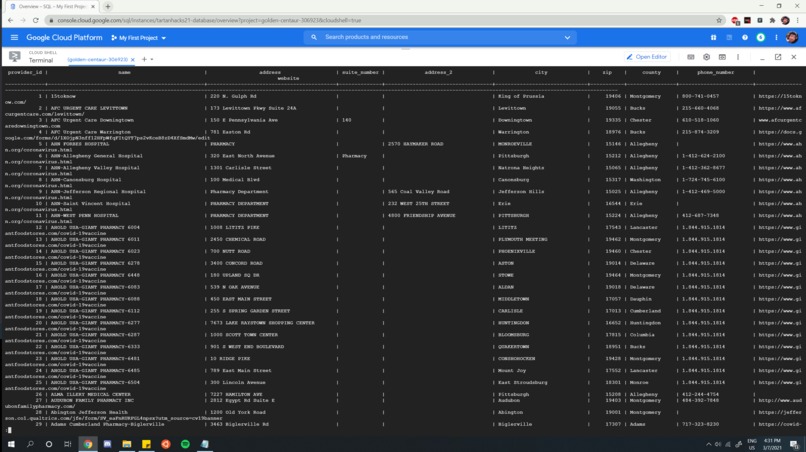Image resolution: width=806 pixels, height=452 pixels.
Task: Bookmark this page with the star icon
Action: click(719, 21)
